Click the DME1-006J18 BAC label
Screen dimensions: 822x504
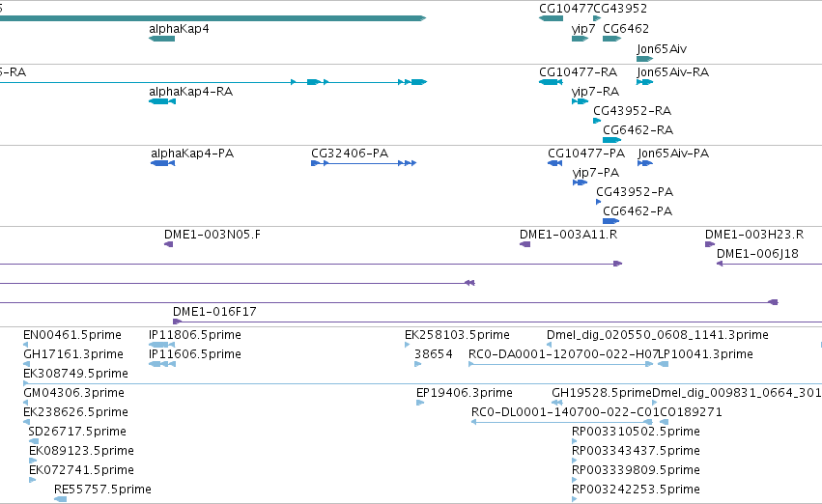point(757,254)
